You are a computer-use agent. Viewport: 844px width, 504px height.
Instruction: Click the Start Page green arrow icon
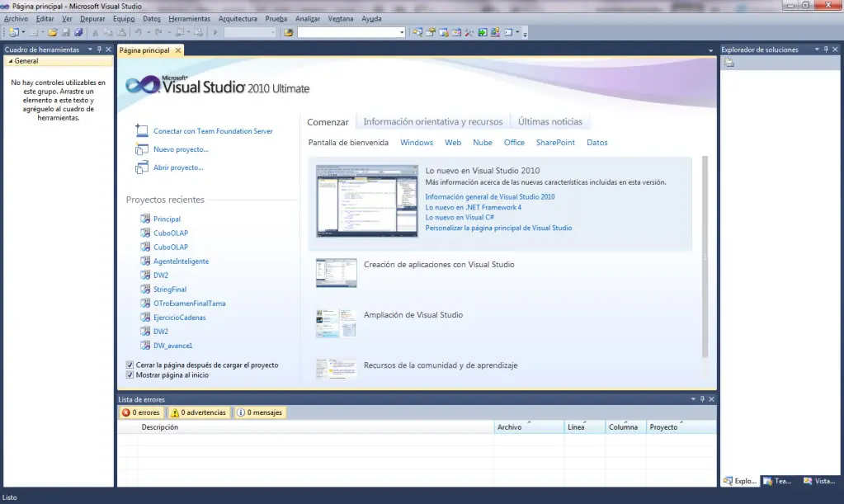[x=483, y=32]
